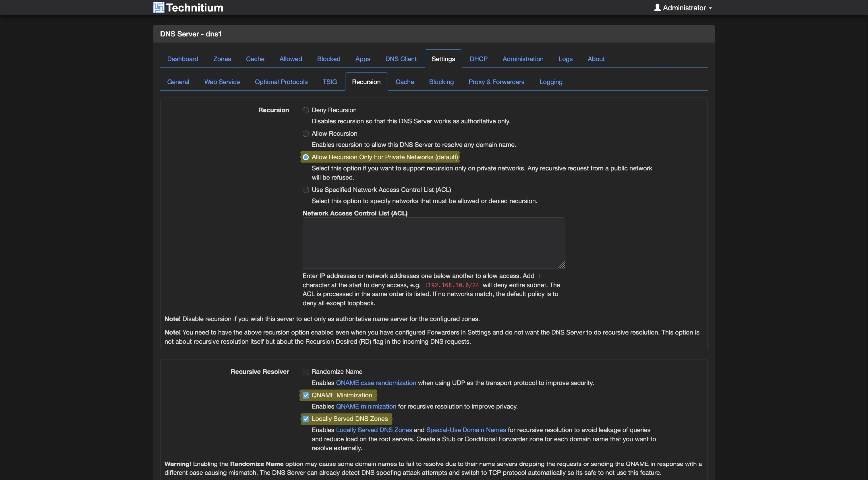Open the Cache settings sub-tab
The width and height of the screenshot is (868, 480).
coord(404,82)
